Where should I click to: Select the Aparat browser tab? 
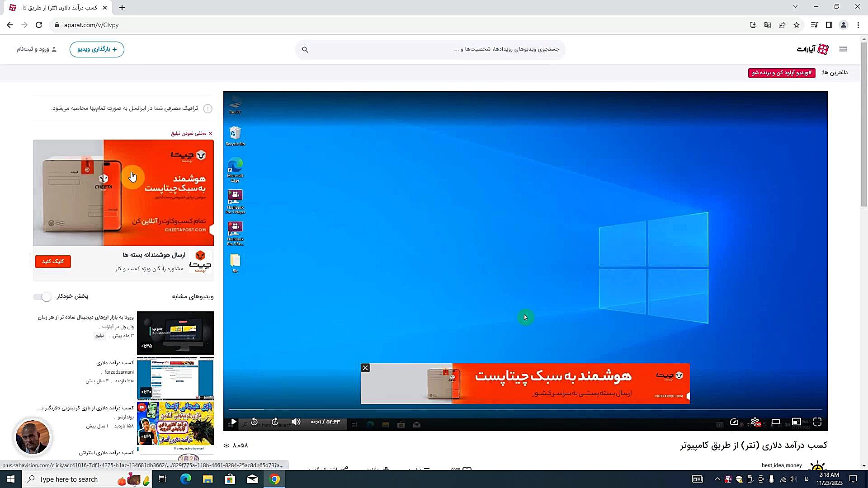[x=59, y=8]
